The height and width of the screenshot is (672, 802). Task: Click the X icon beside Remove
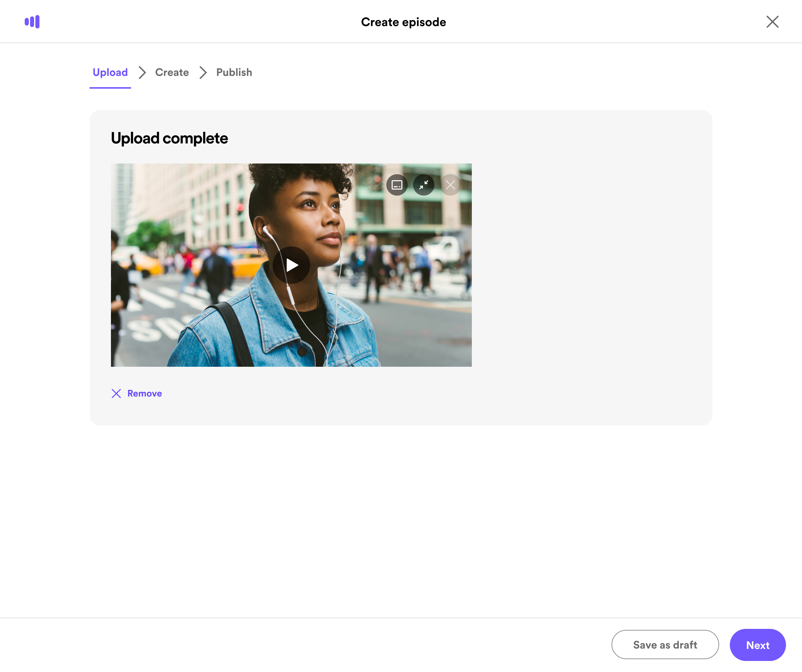click(x=116, y=394)
